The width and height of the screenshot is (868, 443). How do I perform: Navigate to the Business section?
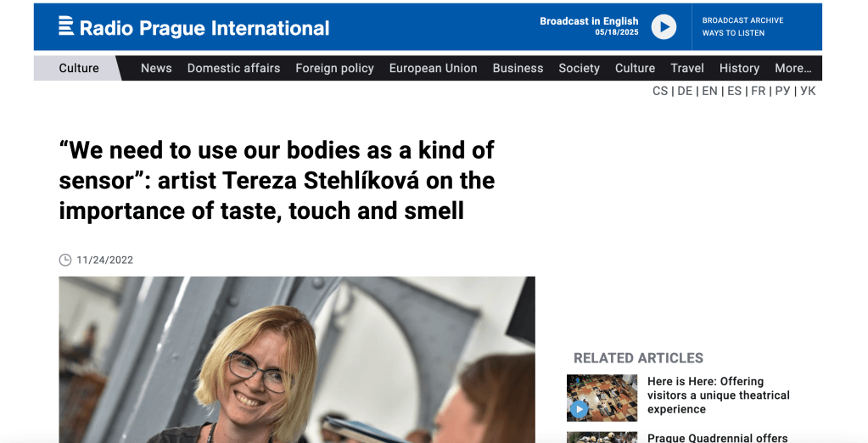[518, 68]
